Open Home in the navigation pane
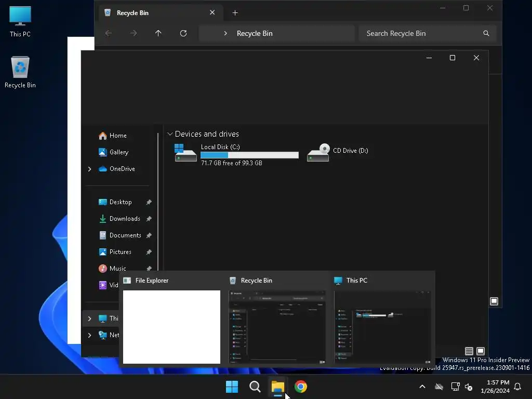Screen dimensions: 532x399 click(118, 136)
